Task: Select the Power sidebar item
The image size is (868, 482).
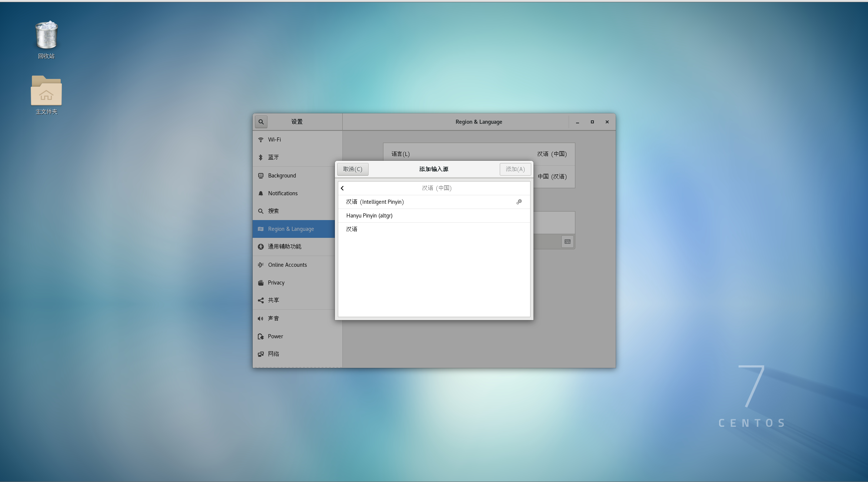Action: pyautogui.click(x=275, y=336)
